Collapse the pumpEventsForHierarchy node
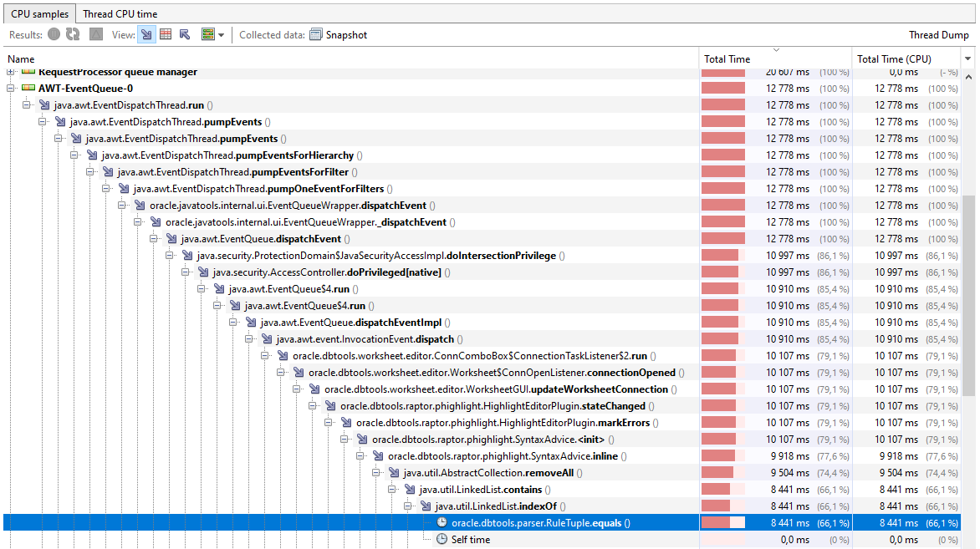Viewport: 980px width, 549px height. tap(74, 155)
